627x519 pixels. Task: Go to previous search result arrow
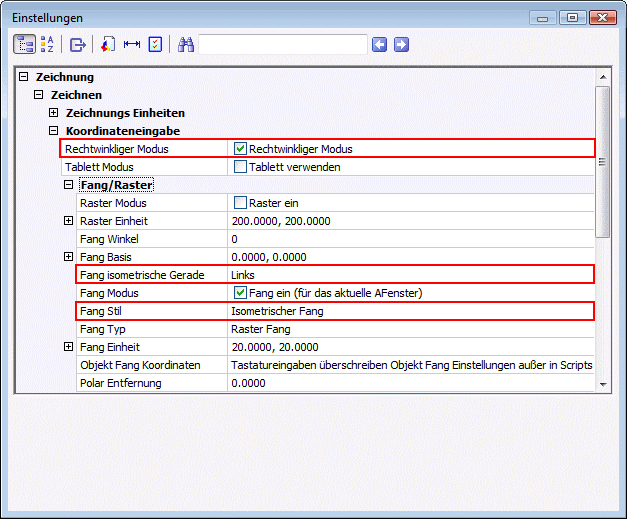(379, 44)
